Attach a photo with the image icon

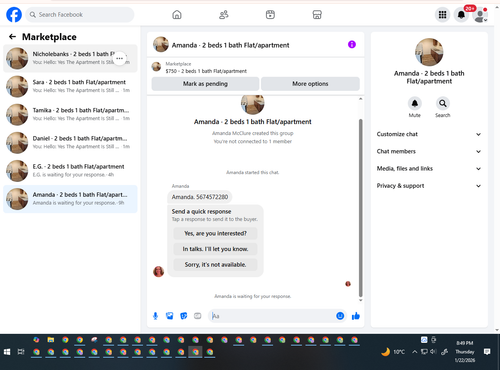169,316
